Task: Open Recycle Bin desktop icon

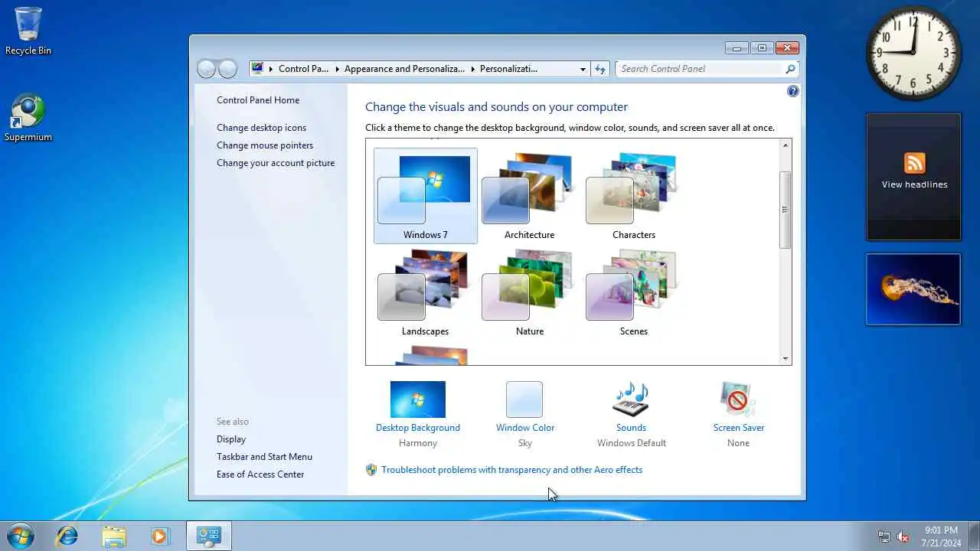Action: pos(28,31)
